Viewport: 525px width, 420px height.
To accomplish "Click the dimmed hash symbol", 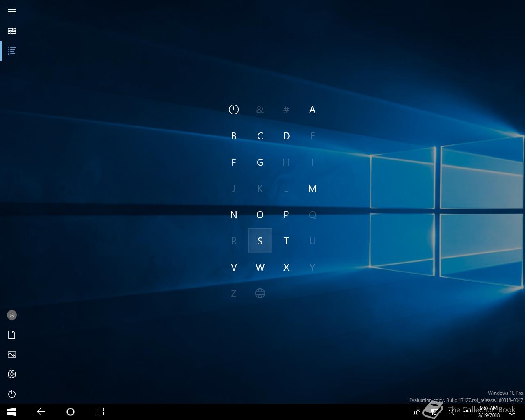I will click(x=286, y=110).
